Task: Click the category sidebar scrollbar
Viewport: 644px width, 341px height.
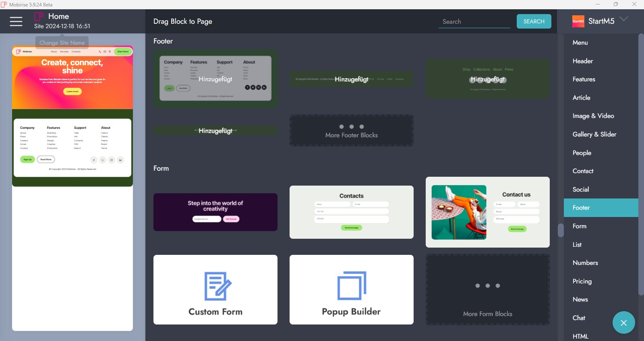Action: (641, 164)
